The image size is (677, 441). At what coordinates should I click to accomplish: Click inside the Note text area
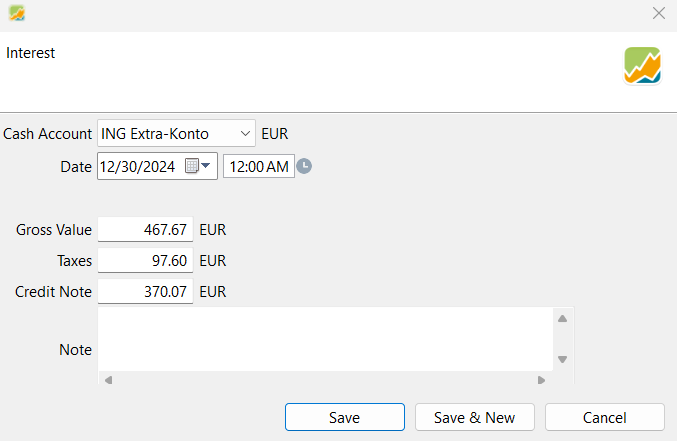[x=325, y=339]
